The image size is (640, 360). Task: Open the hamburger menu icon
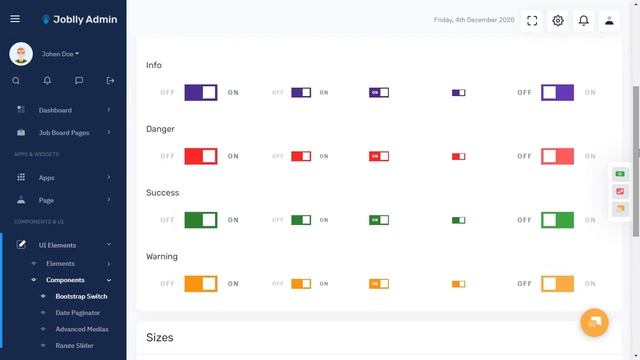15,19
